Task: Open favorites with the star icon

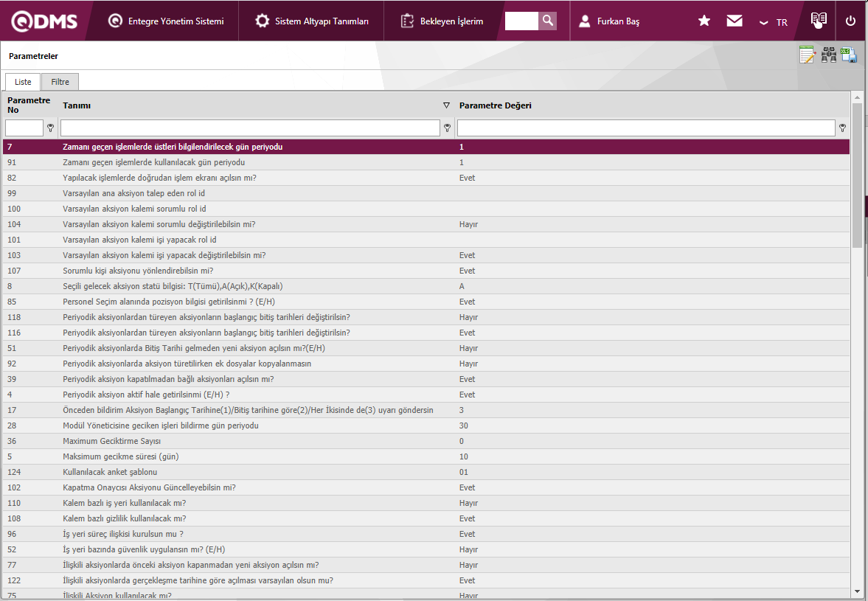Action: coord(704,21)
